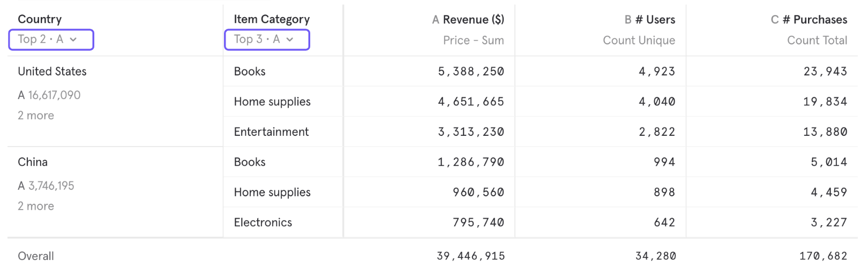Expand '2 more' under United States
Viewport: 868px width, 276px height.
(x=36, y=116)
